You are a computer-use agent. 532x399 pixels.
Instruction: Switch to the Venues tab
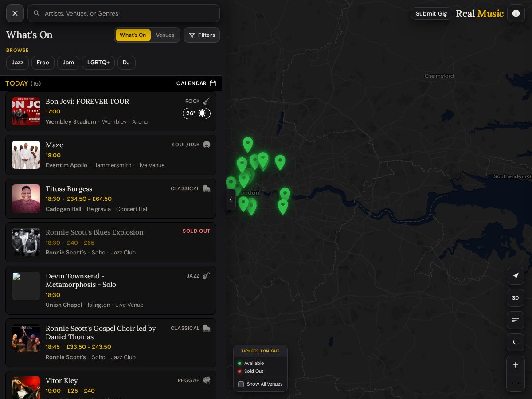coord(165,35)
